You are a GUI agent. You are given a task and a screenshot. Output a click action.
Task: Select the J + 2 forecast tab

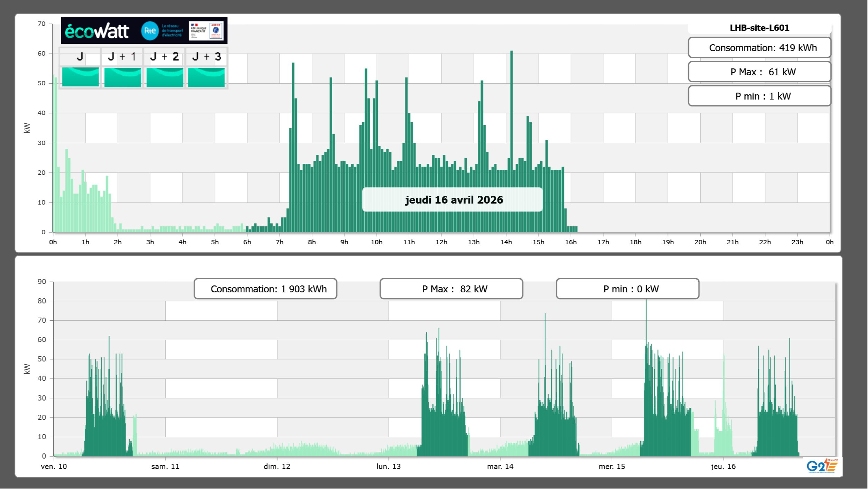coord(165,57)
